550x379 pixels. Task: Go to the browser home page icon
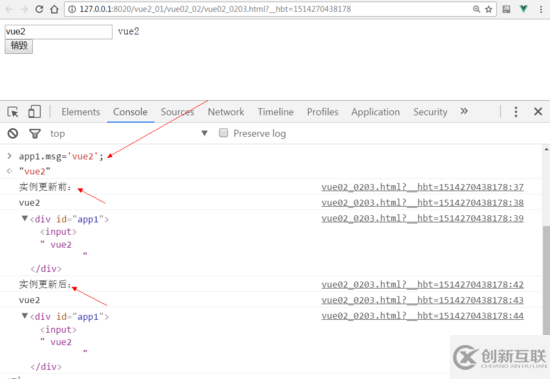point(54,9)
